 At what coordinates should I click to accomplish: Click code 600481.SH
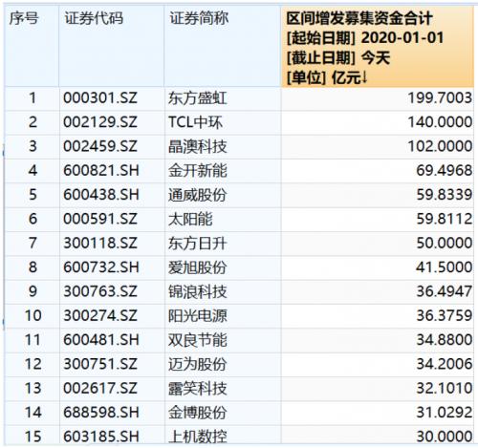coord(101,340)
